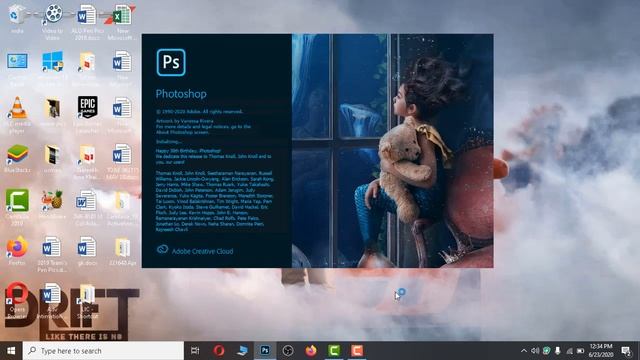Click the battery tray icon
The width and height of the screenshot is (640, 360).
click(x=580, y=351)
